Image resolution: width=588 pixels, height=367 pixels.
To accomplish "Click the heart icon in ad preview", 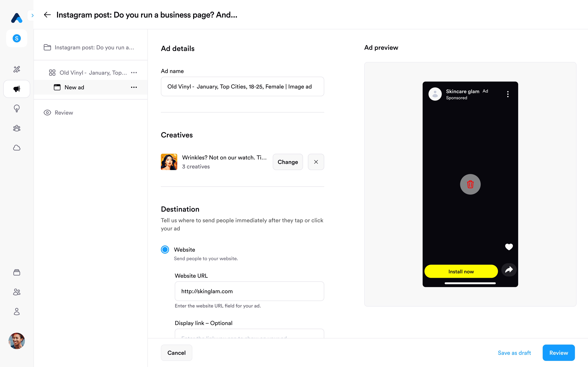I will [509, 247].
